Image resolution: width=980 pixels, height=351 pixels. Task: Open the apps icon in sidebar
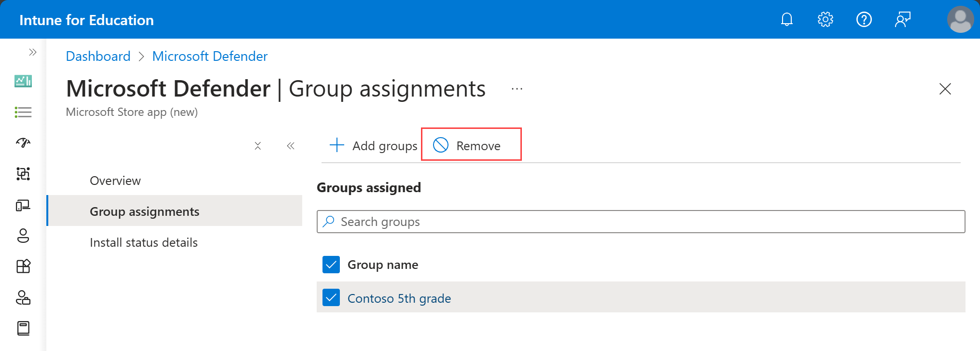pos(23,266)
